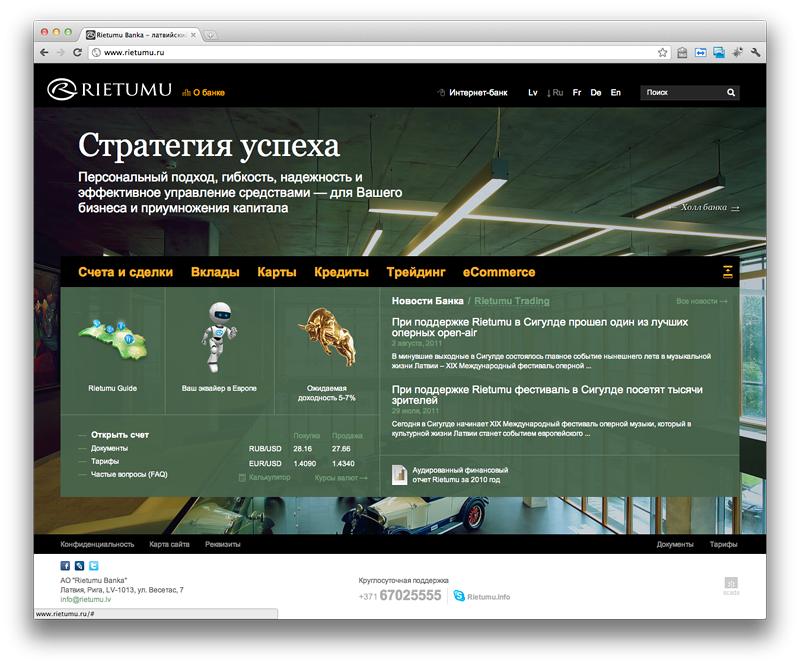Switch language to De

tap(595, 92)
